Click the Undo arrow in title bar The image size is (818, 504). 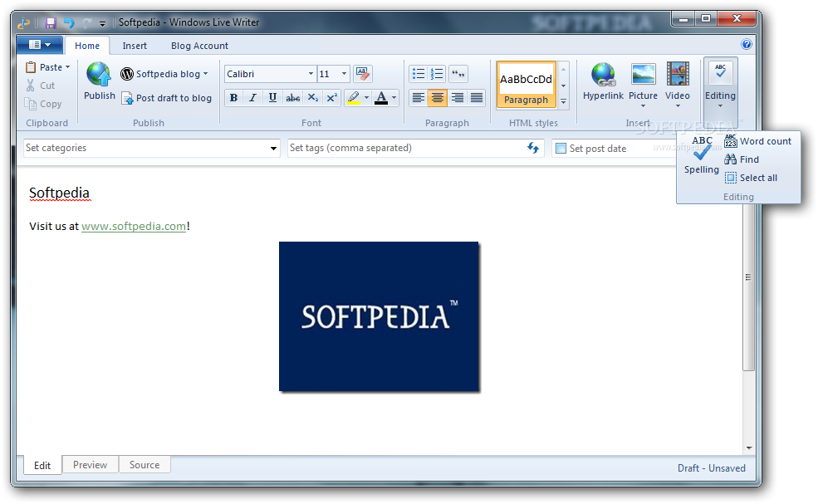(x=69, y=23)
